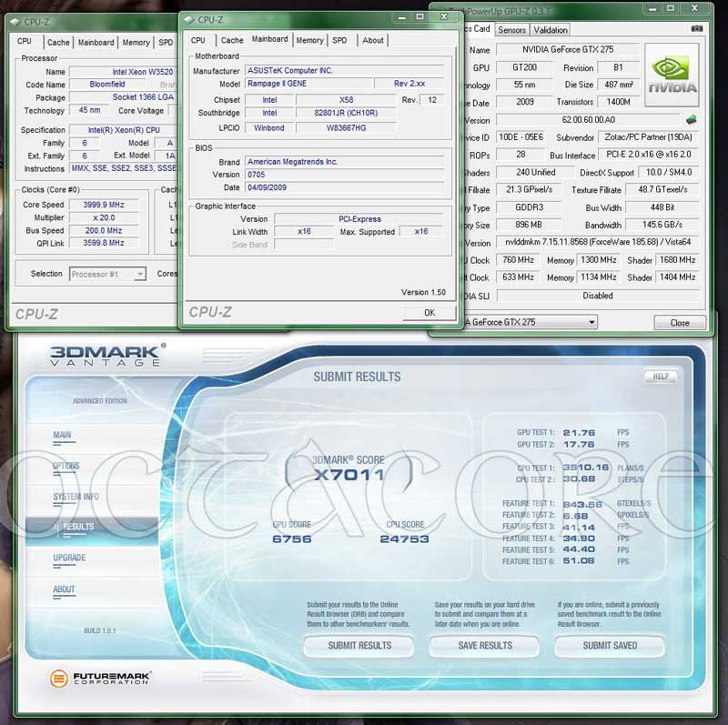Click the code name value 'Bloomfield'
The height and width of the screenshot is (725, 728).
point(107,85)
